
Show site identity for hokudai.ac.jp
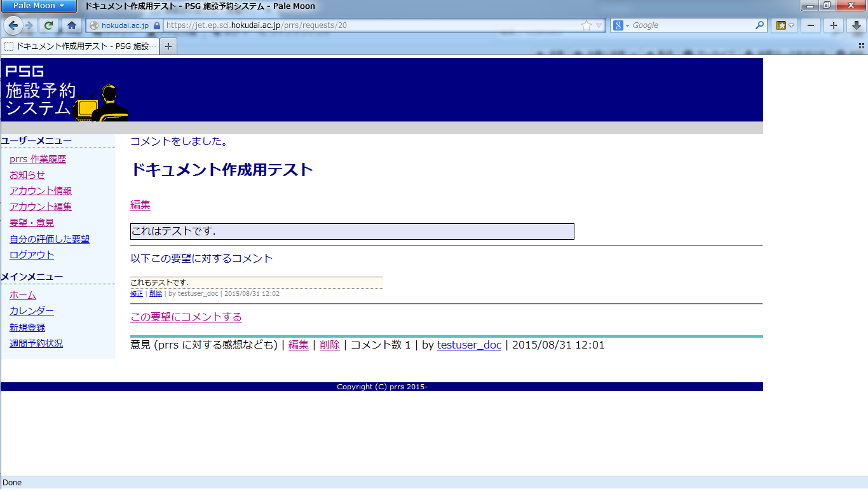coord(124,25)
